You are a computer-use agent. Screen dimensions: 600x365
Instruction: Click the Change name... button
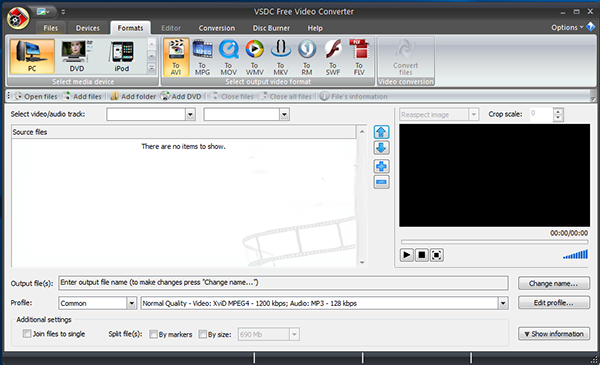point(554,283)
